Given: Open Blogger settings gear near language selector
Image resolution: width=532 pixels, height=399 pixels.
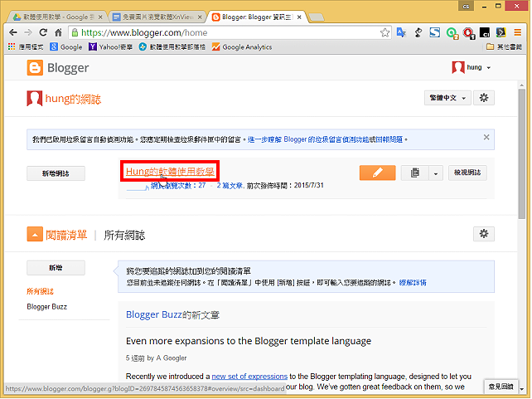Looking at the screenshot, I should click(484, 98).
